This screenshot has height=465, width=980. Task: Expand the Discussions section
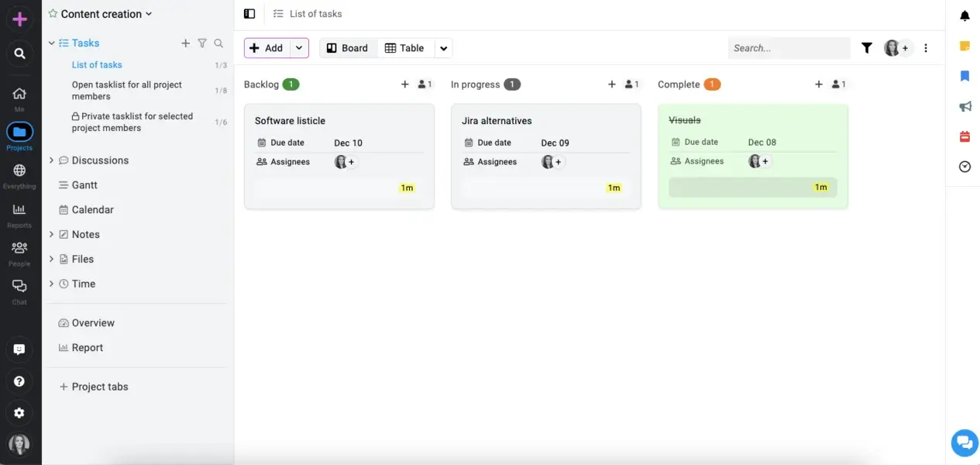51,160
